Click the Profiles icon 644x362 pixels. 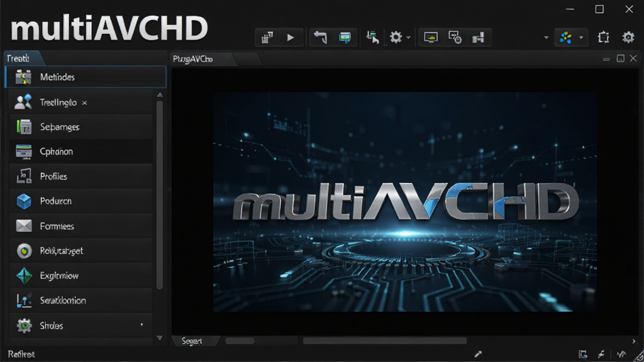(24, 177)
